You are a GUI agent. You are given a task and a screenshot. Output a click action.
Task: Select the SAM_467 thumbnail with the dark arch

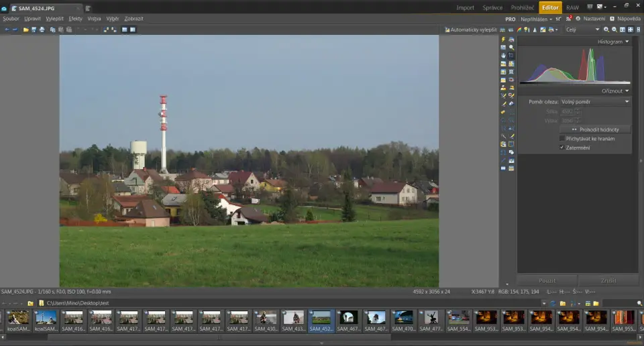click(x=347, y=319)
